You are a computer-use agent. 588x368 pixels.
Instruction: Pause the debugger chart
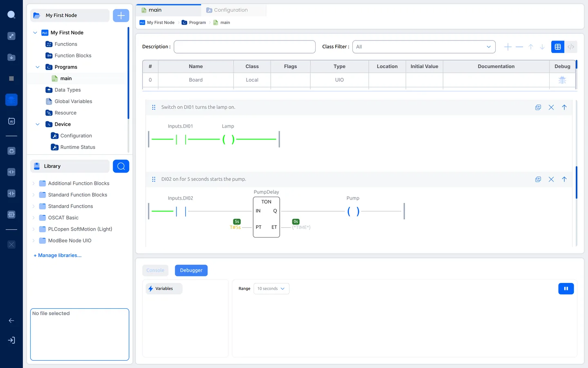[566, 289]
